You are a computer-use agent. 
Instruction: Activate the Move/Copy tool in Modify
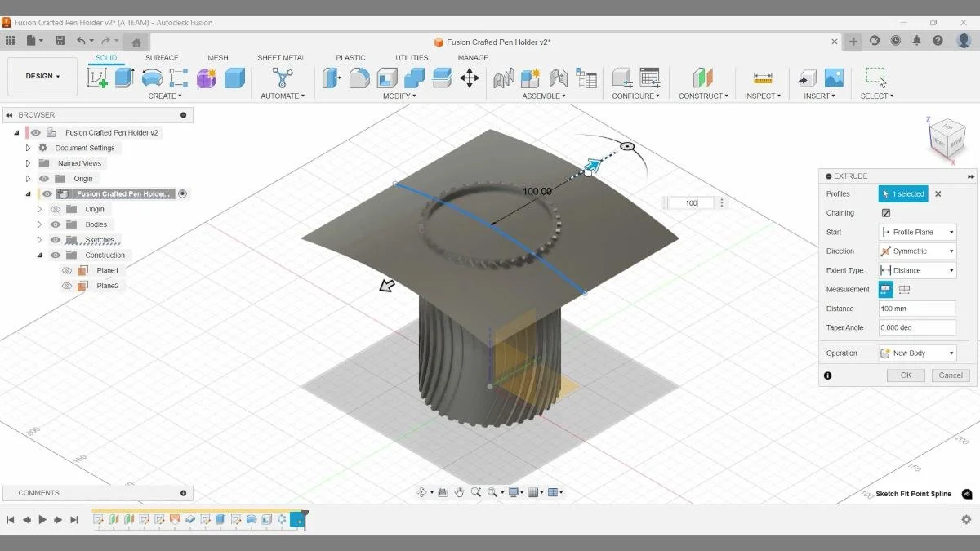(470, 78)
